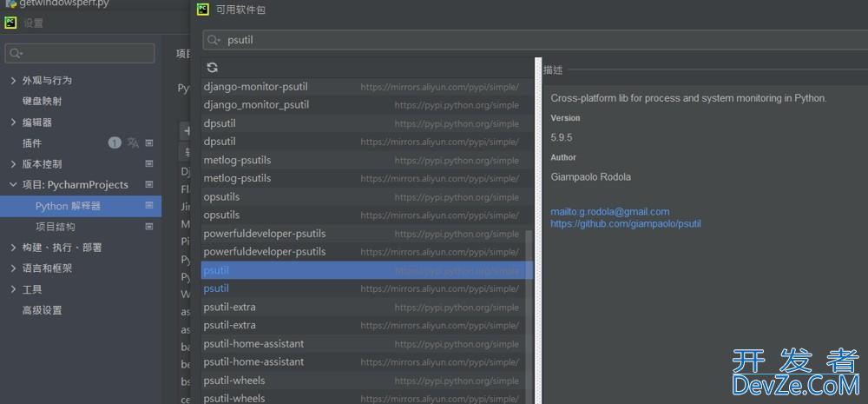The width and height of the screenshot is (868, 404).
Task: Click the refresh package list icon
Action: 212,68
